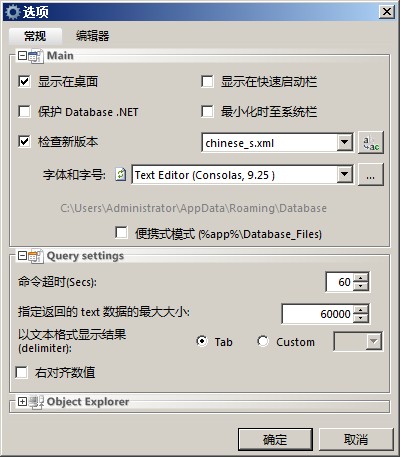Collapse the Query settings section
This screenshot has width=400, height=457.
(22, 256)
